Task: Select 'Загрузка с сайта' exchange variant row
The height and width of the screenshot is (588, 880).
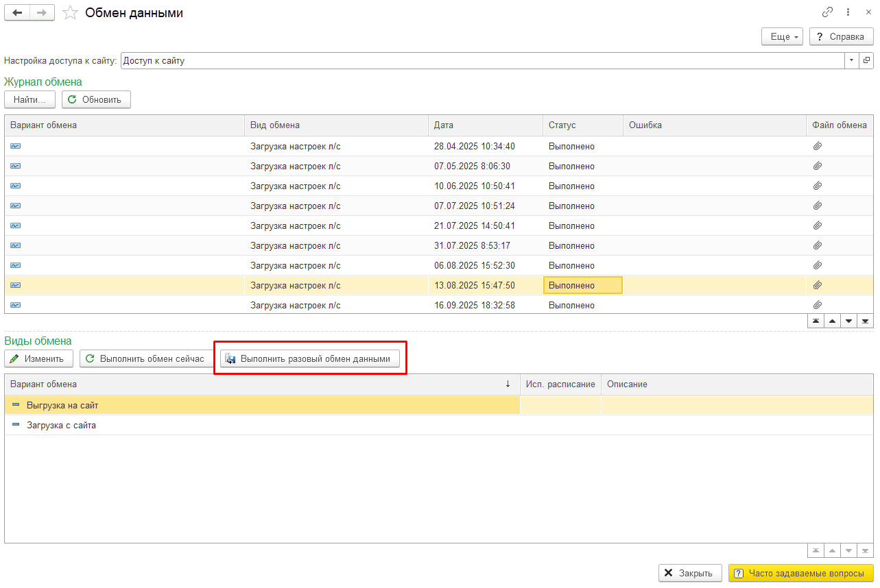Action: tap(62, 425)
